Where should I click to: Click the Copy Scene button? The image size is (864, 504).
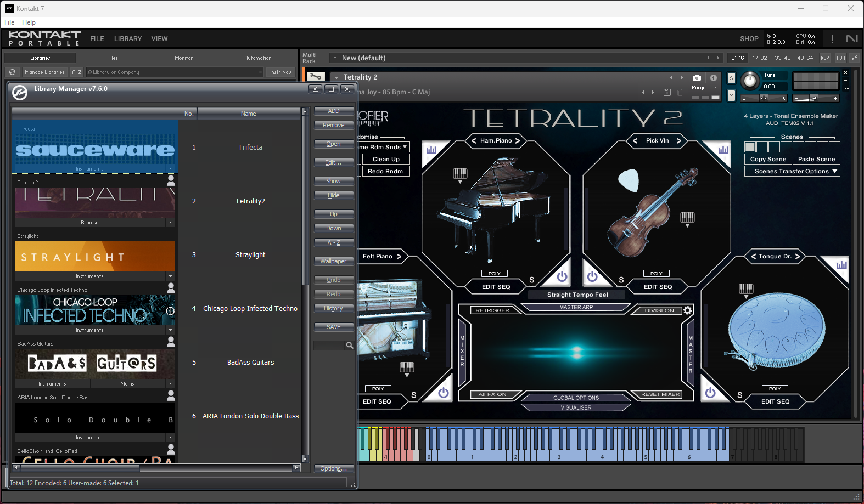point(768,159)
